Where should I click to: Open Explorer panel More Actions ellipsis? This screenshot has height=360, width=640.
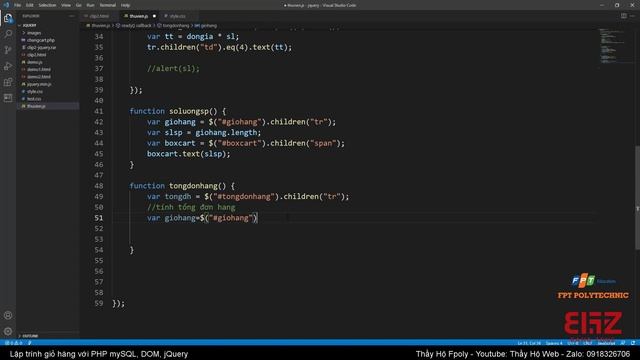[72, 16]
